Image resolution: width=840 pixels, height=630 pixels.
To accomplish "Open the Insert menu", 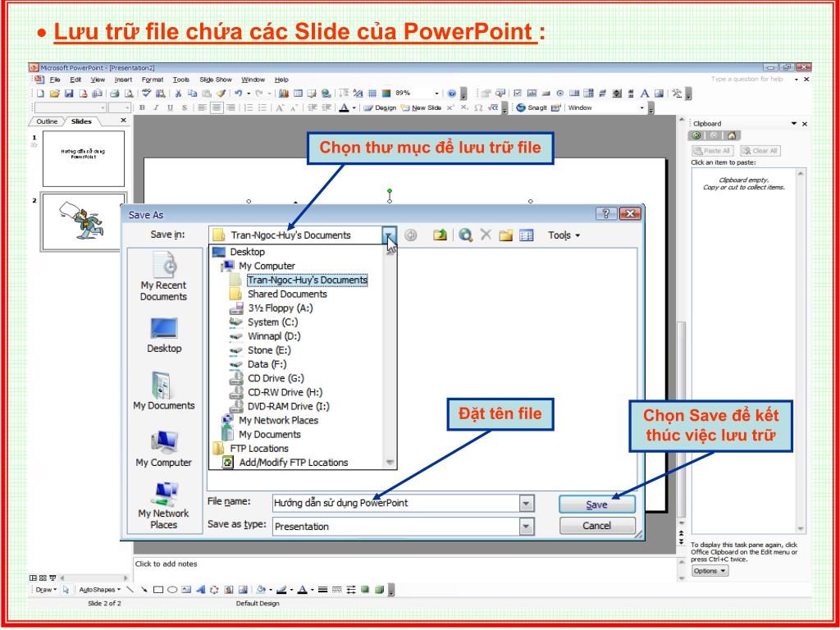I will coord(123,80).
